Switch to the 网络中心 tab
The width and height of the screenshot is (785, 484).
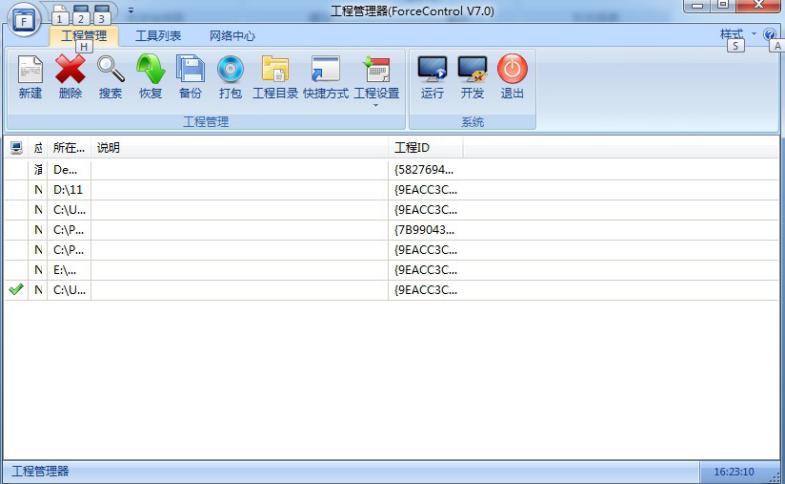point(232,36)
